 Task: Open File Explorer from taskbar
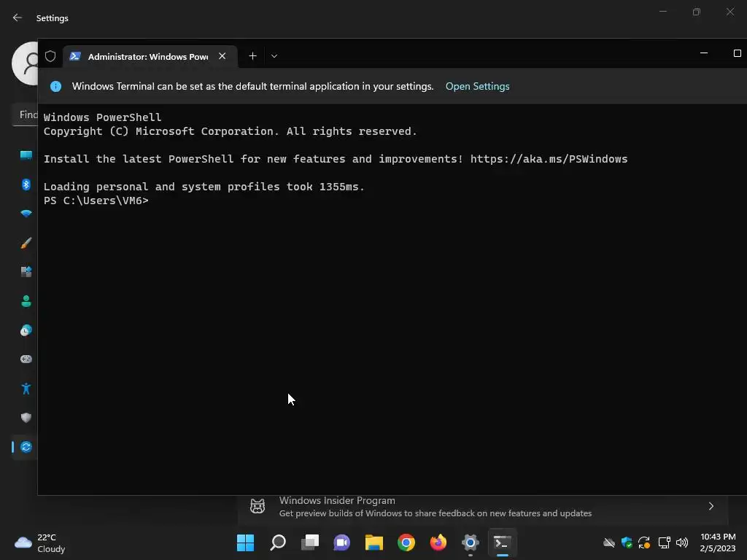coord(374,542)
